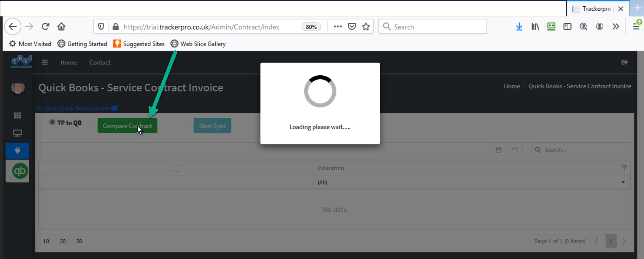Open Most Visited bookmarks folder
This screenshot has width=644, height=259.
(30, 44)
